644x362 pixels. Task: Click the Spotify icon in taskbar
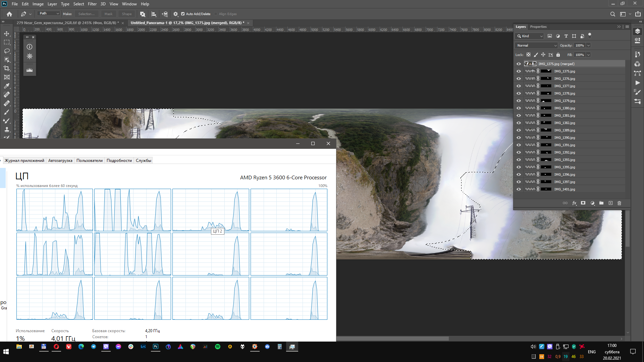point(218,347)
